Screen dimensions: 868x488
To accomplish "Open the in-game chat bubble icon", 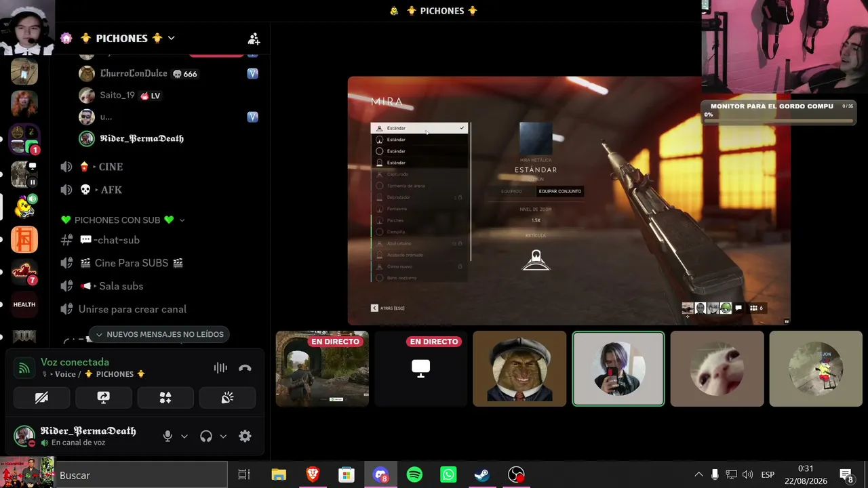I will click(x=738, y=308).
